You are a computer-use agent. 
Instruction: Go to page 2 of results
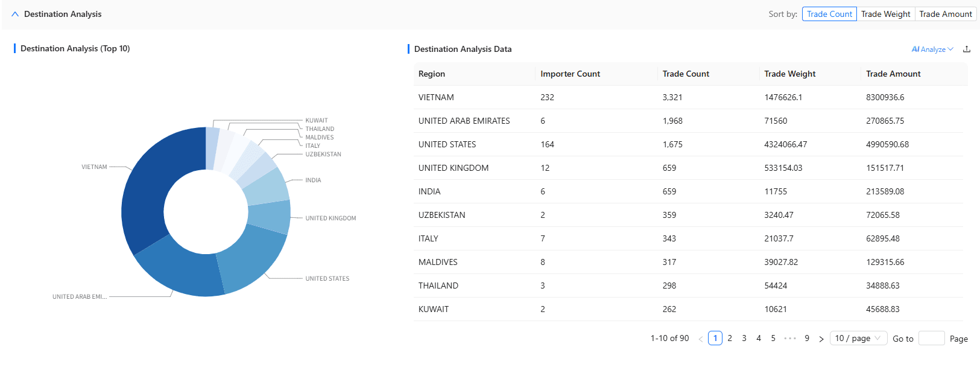point(730,338)
